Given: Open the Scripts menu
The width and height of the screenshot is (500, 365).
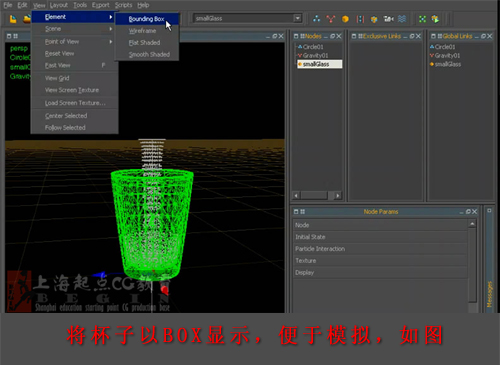Looking at the screenshot, I should [123, 5].
